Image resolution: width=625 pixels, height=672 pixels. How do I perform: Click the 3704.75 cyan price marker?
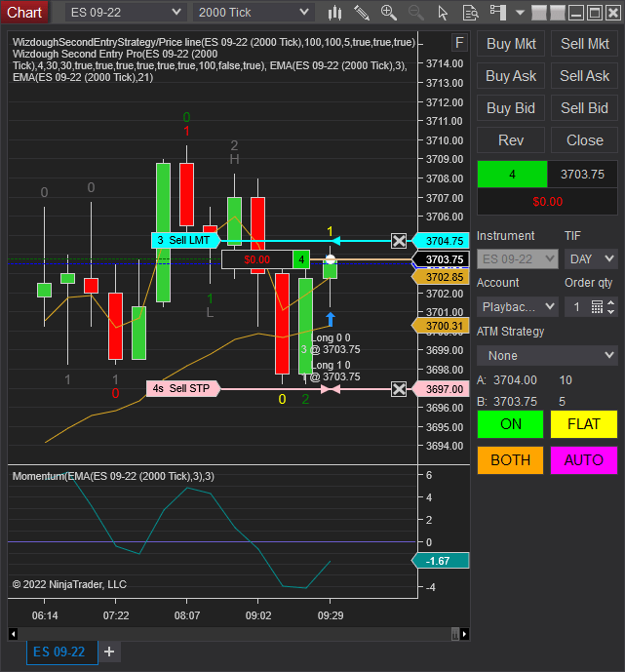[442, 241]
